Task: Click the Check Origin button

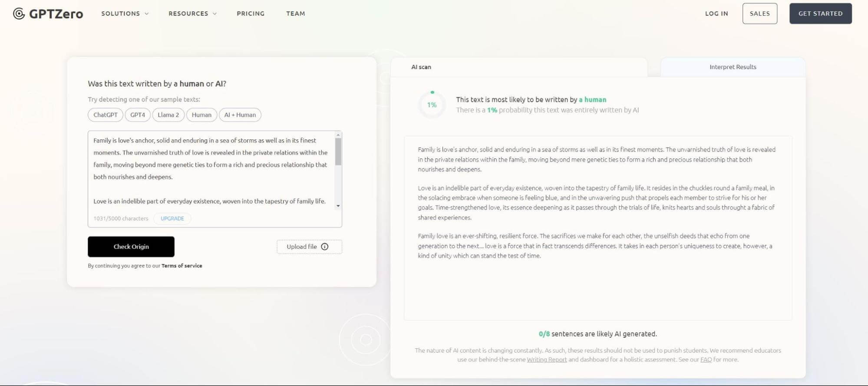Action: click(131, 247)
